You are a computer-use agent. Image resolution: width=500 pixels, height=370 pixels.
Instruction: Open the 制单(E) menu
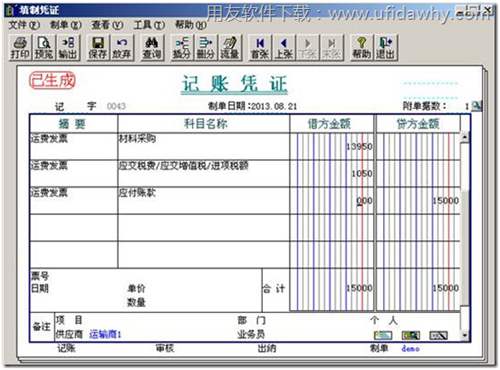66,25
